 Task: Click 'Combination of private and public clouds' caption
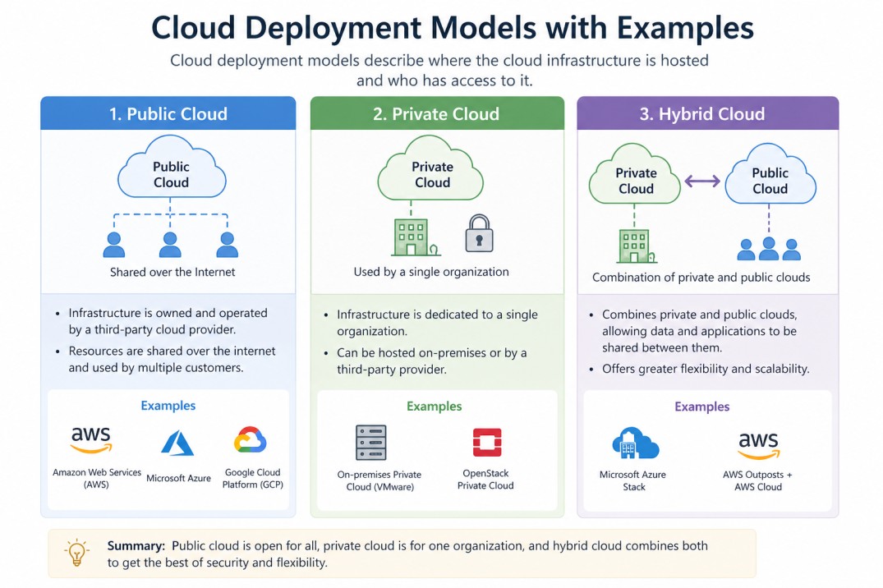[701, 277]
